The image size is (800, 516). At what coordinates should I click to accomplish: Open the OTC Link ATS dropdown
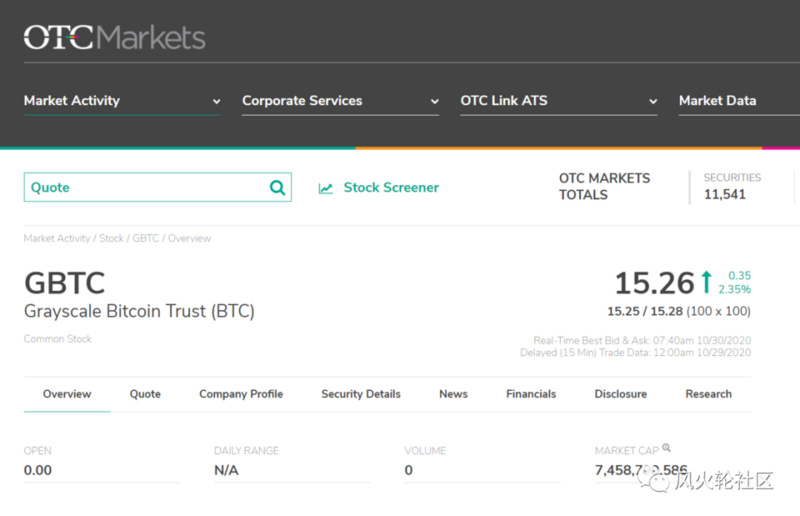pyautogui.click(x=558, y=101)
